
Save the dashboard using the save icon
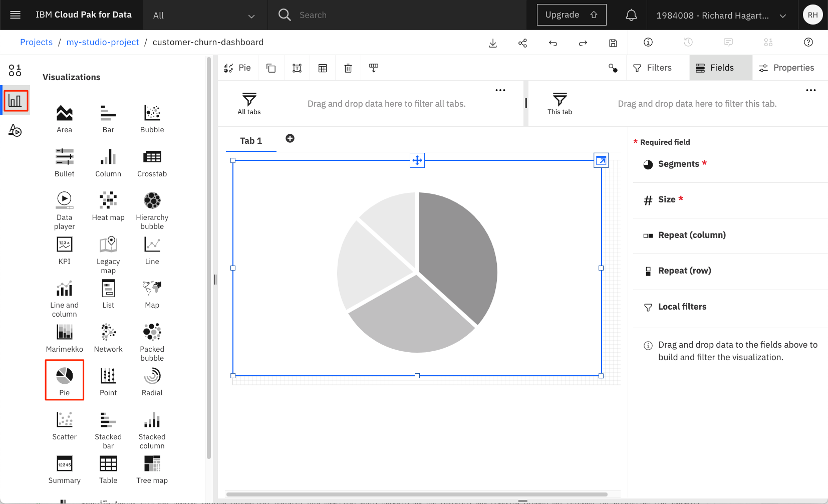point(613,43)
